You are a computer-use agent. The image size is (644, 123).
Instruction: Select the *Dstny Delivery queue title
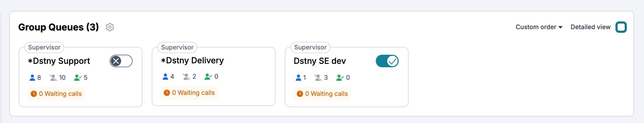point(192,60)
